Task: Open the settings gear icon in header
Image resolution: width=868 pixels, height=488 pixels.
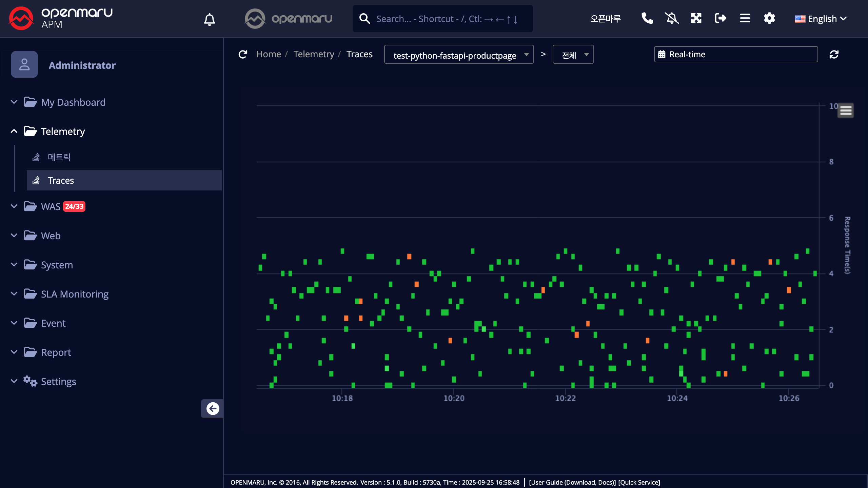Action: [769, 18]
